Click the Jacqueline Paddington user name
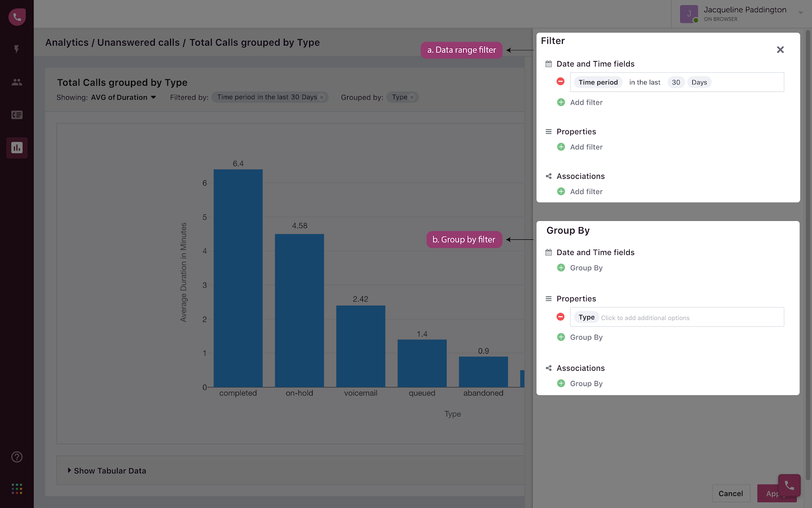The width and height of the screenshot is (812, 508). 745,10
